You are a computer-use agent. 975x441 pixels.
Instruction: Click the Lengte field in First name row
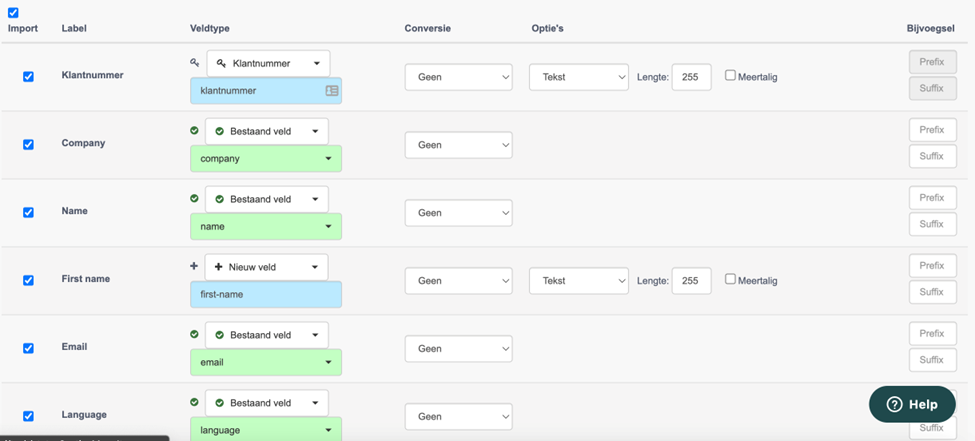coord(691,281)
